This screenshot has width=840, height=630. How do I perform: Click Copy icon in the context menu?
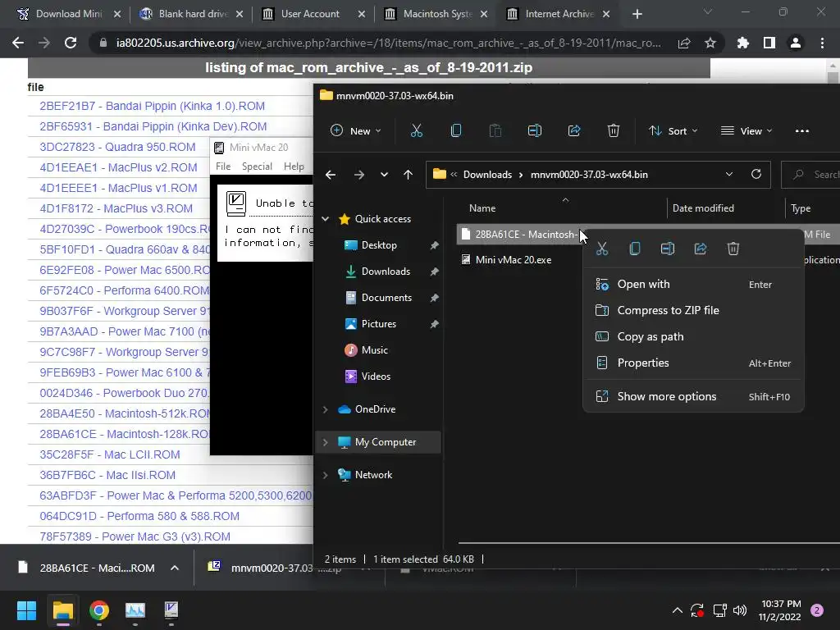click(x=635, y=249)
